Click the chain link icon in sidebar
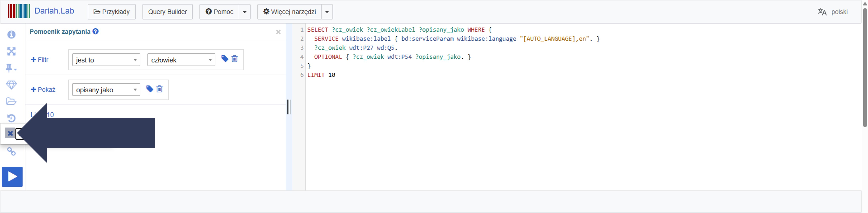Image resolution: width=868 pixels, height=213 pixels. 11,152
